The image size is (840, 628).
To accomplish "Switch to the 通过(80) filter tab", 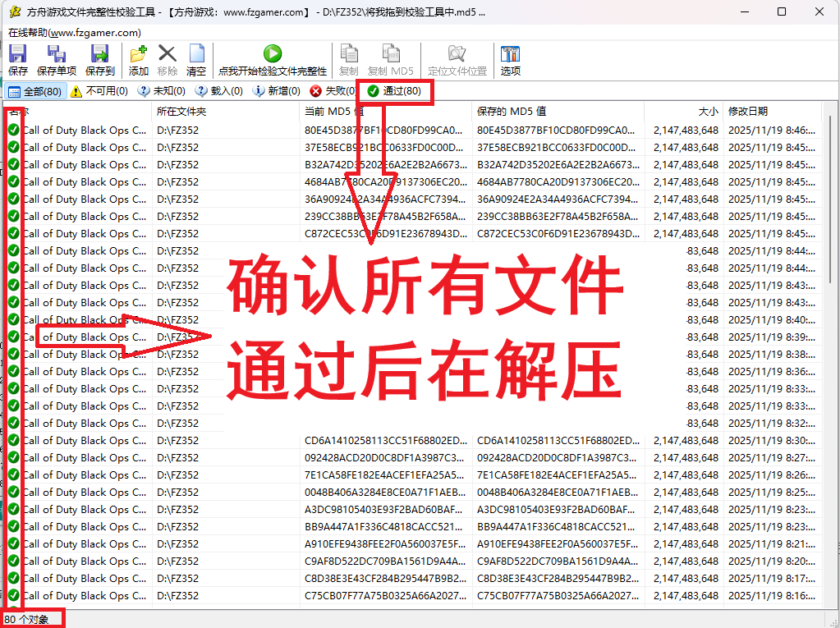I will (394, 92).
